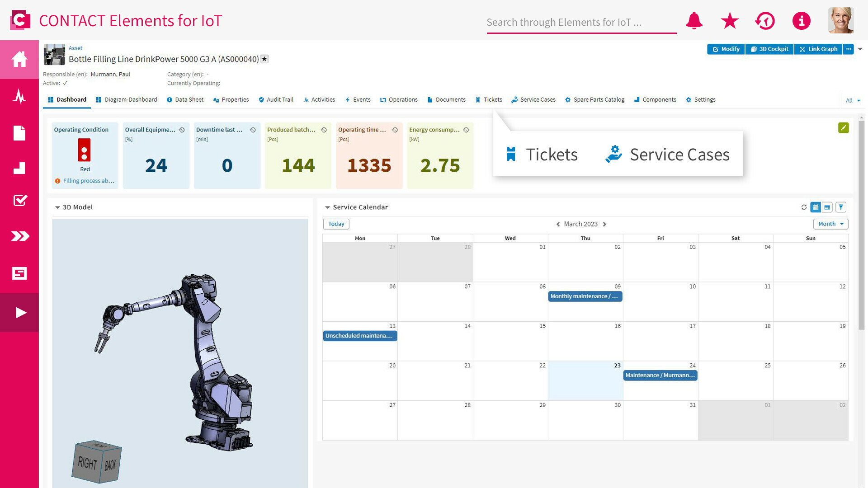Screen dimensions: 868x488
Task: Click the Today button in the calendar
Action: pyautogui.click(x=336, y=224)
